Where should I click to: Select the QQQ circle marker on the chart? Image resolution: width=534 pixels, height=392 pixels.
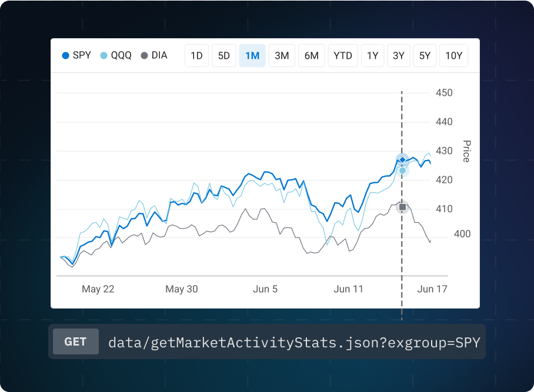pyautogui.click(x=403, y=169)
